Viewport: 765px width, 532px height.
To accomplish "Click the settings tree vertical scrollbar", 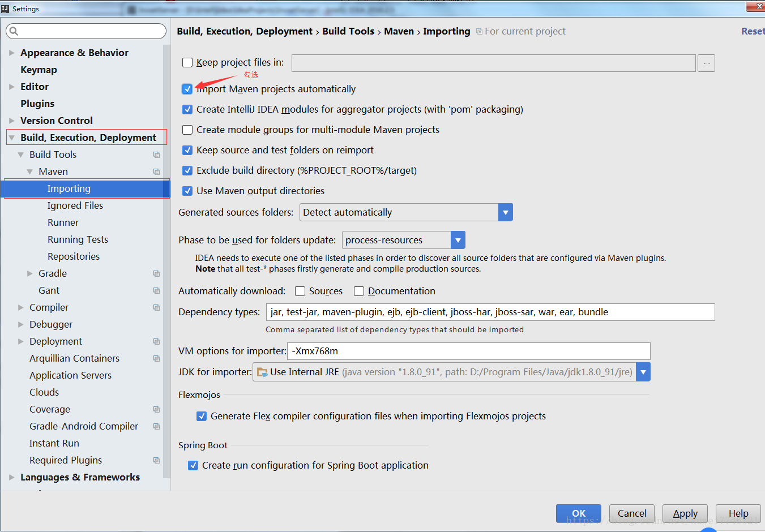I will [166, 260].
